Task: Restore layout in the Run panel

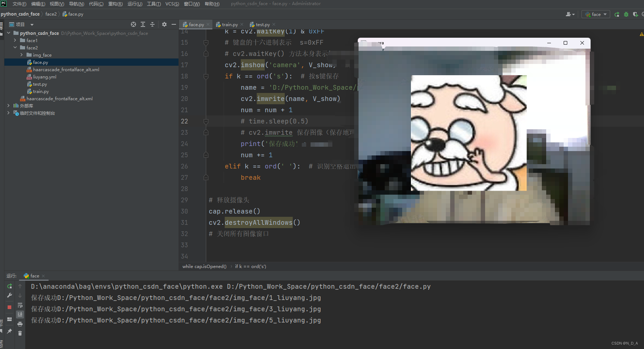Action: (9, 319)
